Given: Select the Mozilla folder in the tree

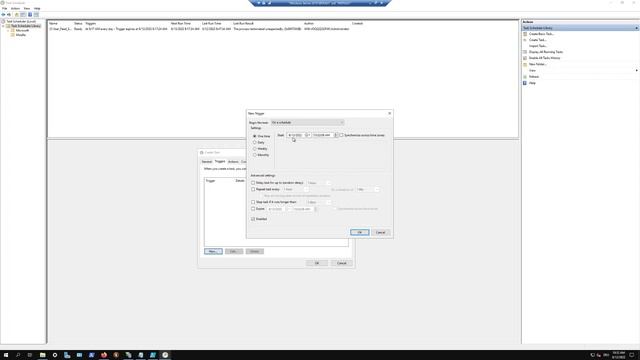Looking at the screenshot, I should (x=20, y=35).
